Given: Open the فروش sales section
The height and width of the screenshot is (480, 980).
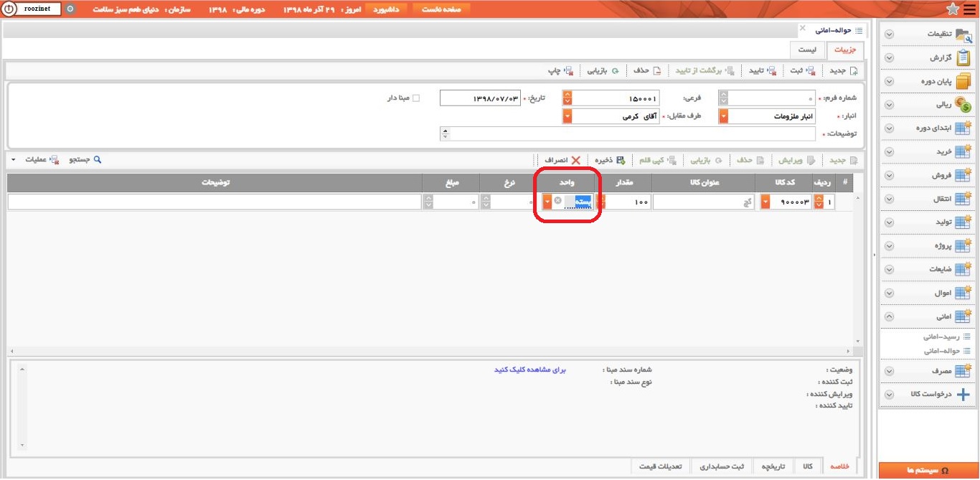Looking at the screenshot, I should [927, 175].
